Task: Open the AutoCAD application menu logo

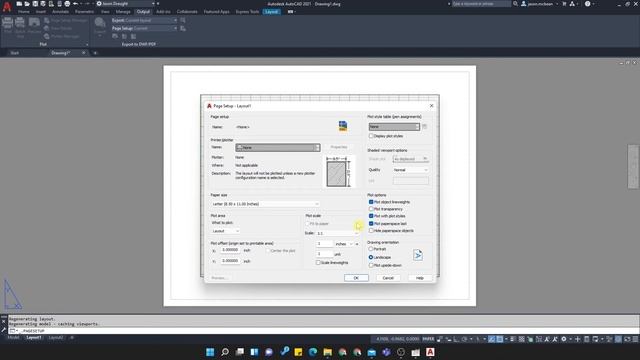Action: click(7, 7)
